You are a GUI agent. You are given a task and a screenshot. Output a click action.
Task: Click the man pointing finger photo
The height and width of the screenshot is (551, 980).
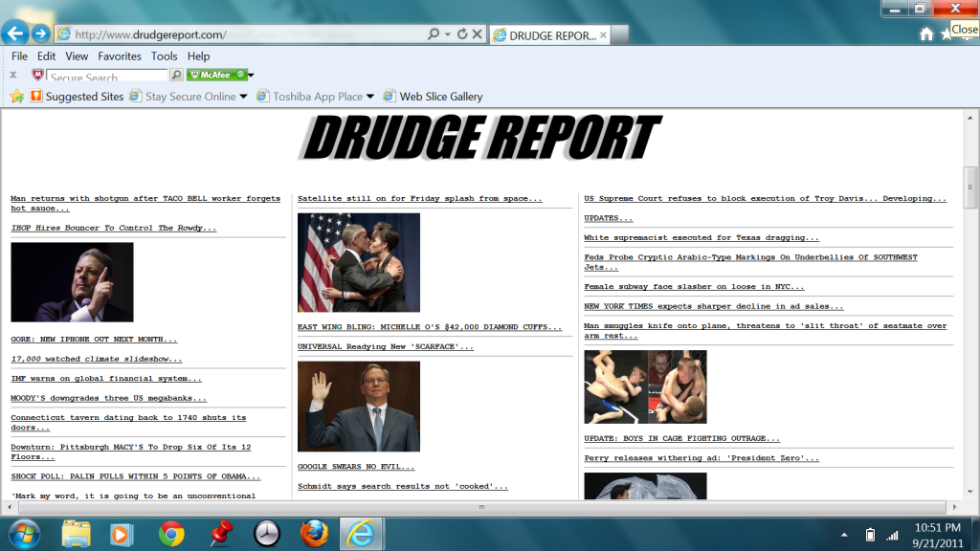pyautogui.click(x=72, y=282)
